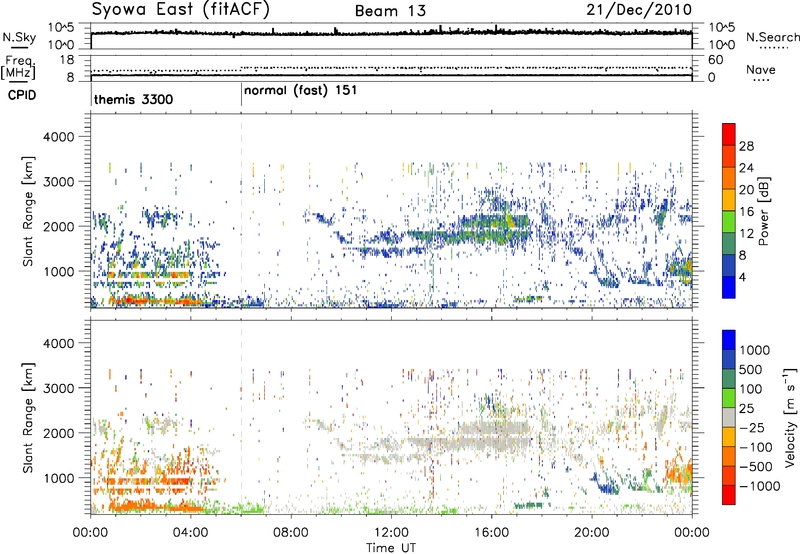Click the '20:00' time axis tick label
The width and height of the screenshot is (800, 554).
(x=592, y=533)
